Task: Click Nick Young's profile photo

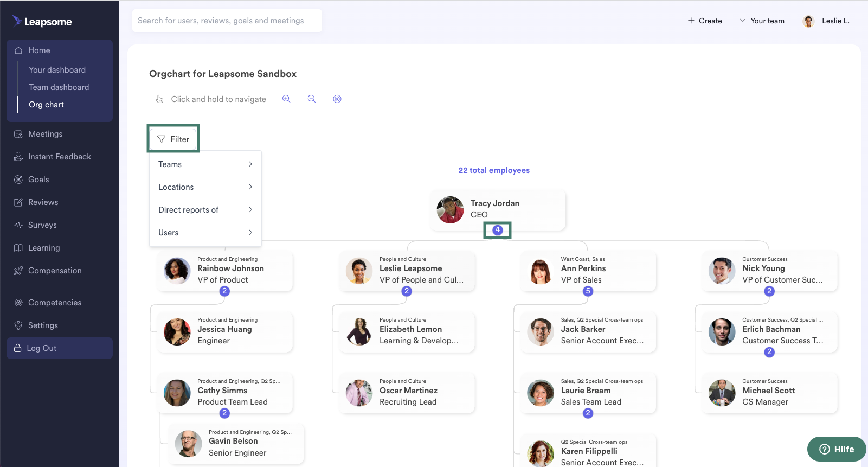Action: click(722, 271)
